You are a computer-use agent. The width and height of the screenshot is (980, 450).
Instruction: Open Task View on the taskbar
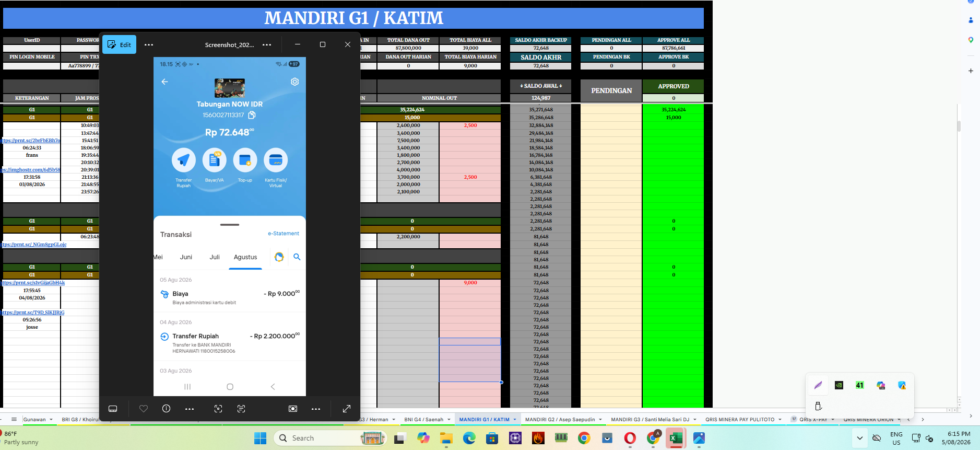coord(400,438)
